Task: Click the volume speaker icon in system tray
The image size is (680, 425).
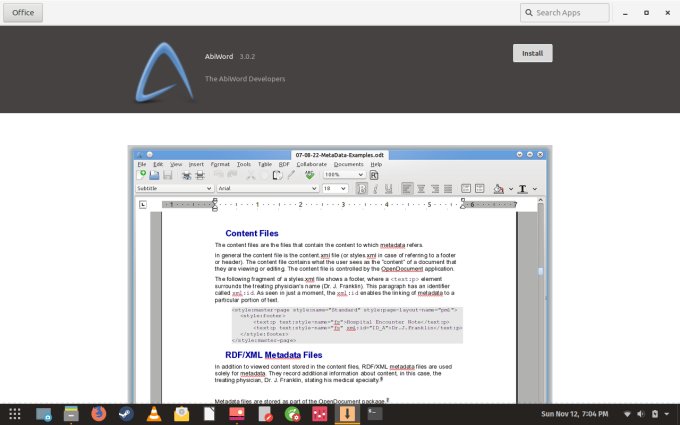Action: coord(641,414)
